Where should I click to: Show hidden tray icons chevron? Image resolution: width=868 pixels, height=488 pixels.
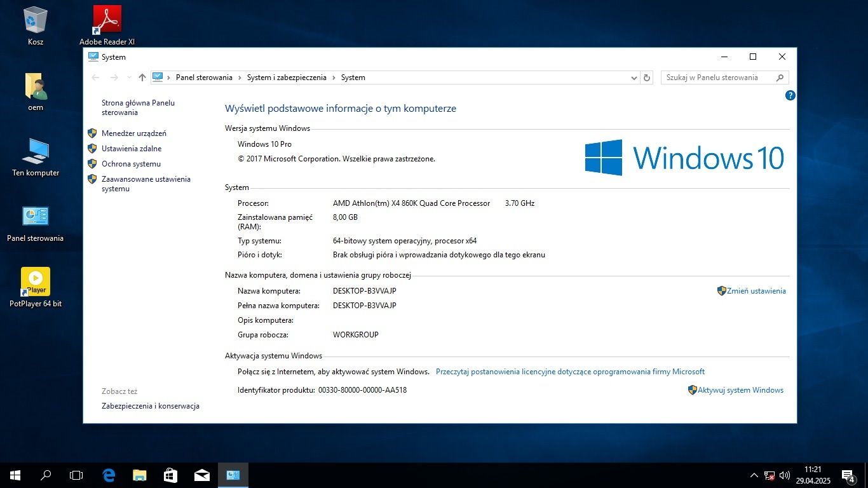pyautogui.click(x=754, y=475)
